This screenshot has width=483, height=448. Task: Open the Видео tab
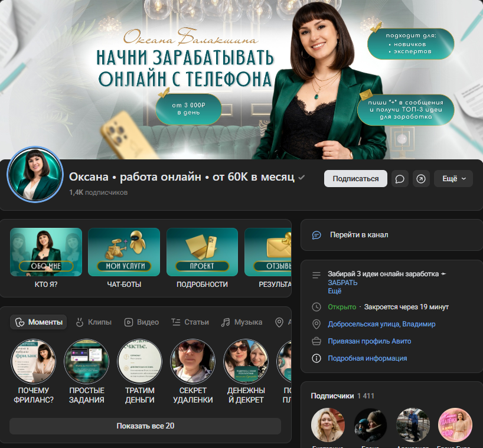(x=142, y=322)
